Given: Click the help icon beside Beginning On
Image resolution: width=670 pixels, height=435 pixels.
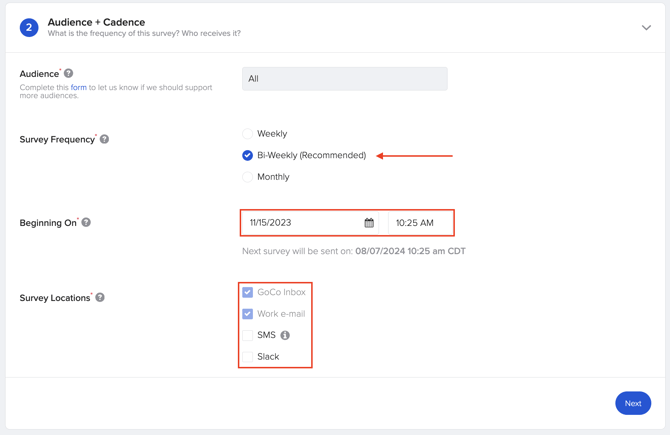Looking at the screenshot, I should pyautogui.click(x=86, y=222).
